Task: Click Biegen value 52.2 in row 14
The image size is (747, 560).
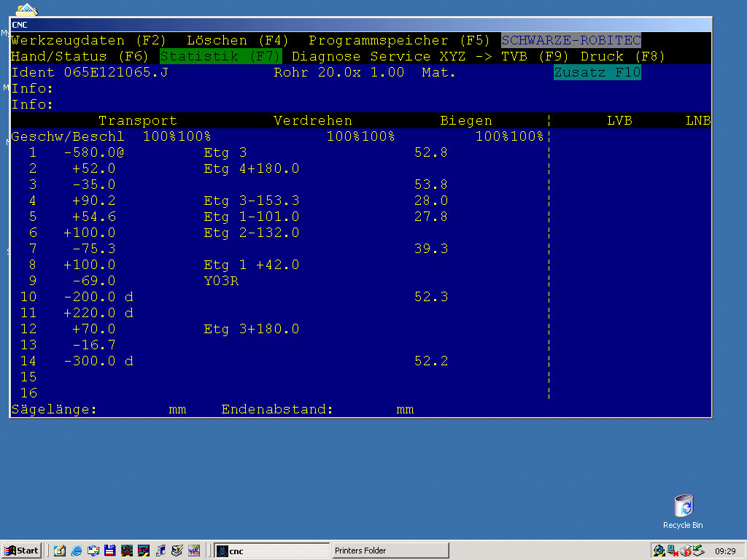Action: click(x=431, y=361)
